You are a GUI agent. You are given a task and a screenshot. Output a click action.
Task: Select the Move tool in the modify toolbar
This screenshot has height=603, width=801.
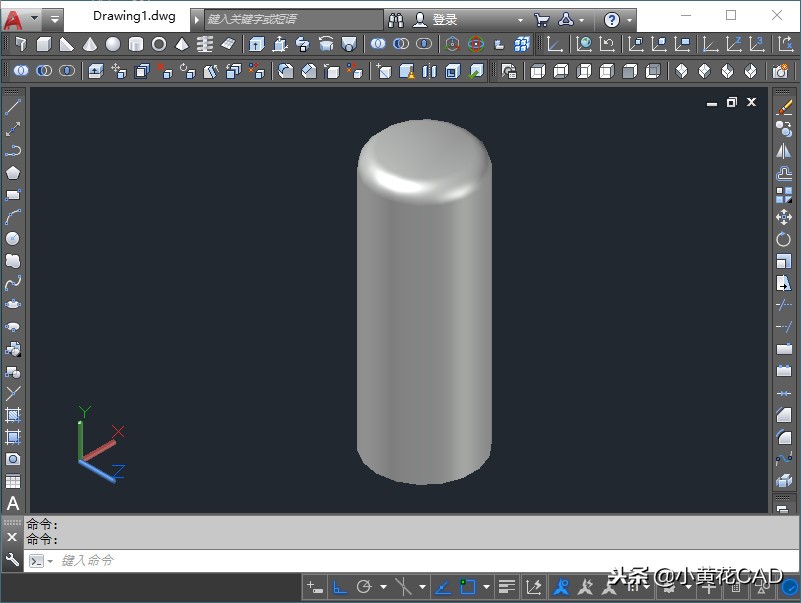[x=784, y=217]
